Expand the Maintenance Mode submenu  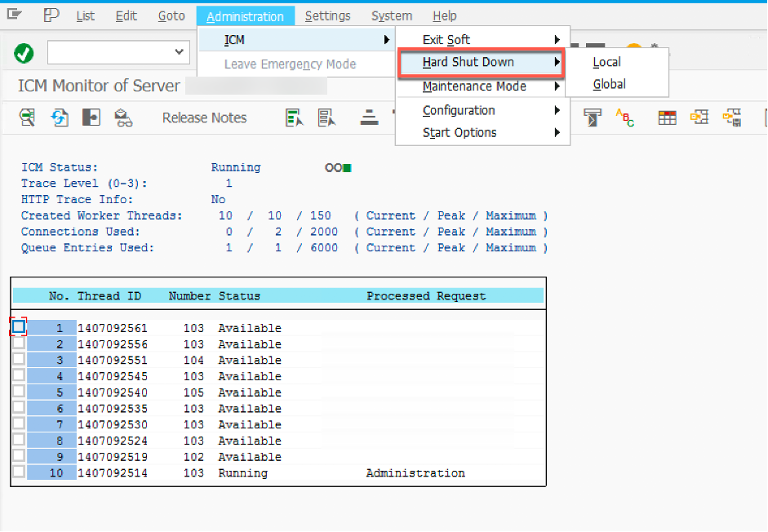tap(482, 86)
